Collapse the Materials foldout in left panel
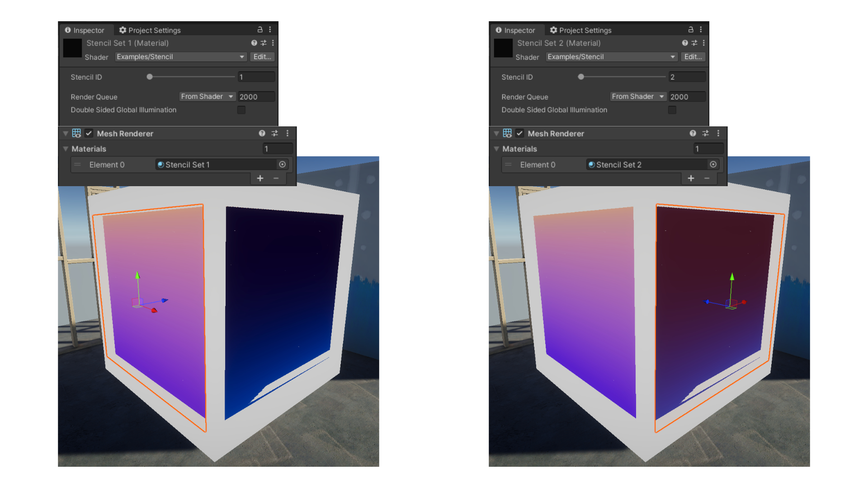Viewport: 868px width, 488px height. point(66,149)
